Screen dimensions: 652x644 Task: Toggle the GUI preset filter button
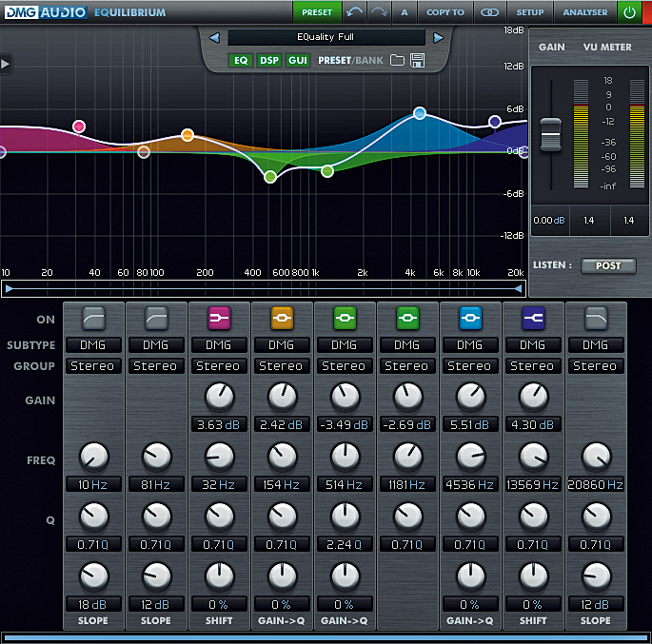(x=298, y=61)
